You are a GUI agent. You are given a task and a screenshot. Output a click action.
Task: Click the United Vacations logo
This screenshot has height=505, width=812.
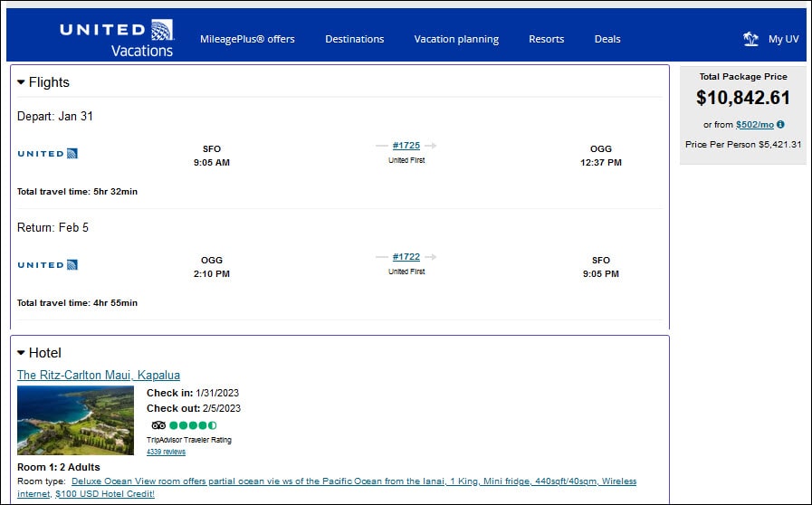[x=117, y=38]
